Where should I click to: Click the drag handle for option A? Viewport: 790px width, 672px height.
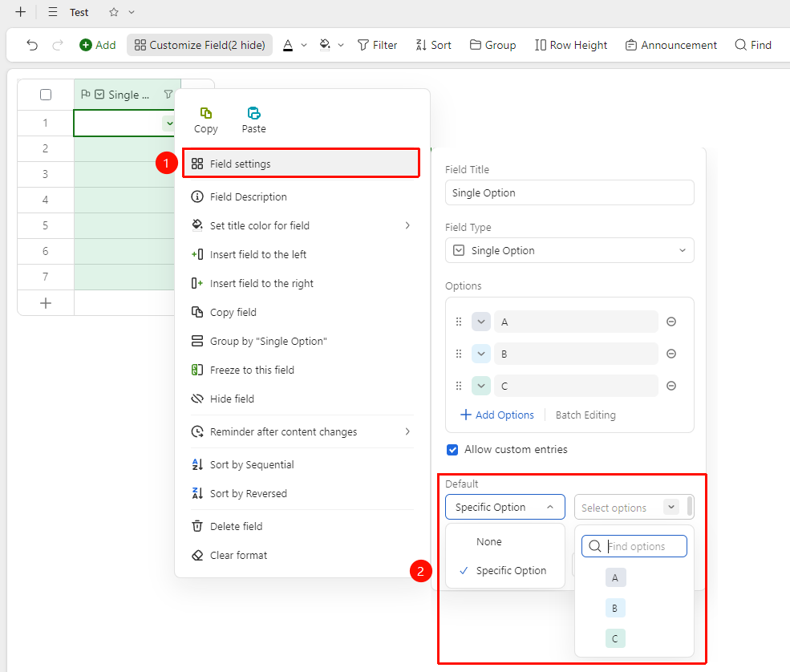pyautogui.click(x=459, y=322)
